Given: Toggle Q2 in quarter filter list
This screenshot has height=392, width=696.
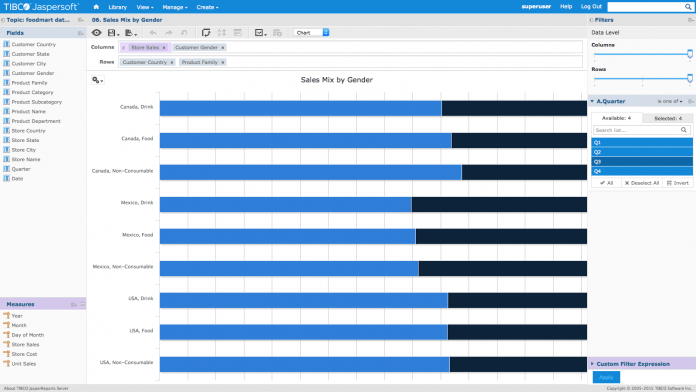Looking at the screenshot, I should click(642, 152).
